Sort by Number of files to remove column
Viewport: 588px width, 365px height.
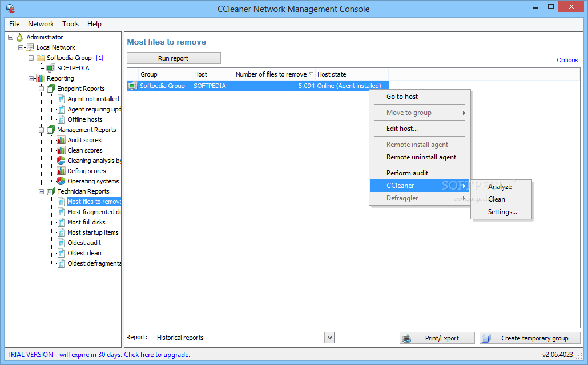click(x=274, y=74)
